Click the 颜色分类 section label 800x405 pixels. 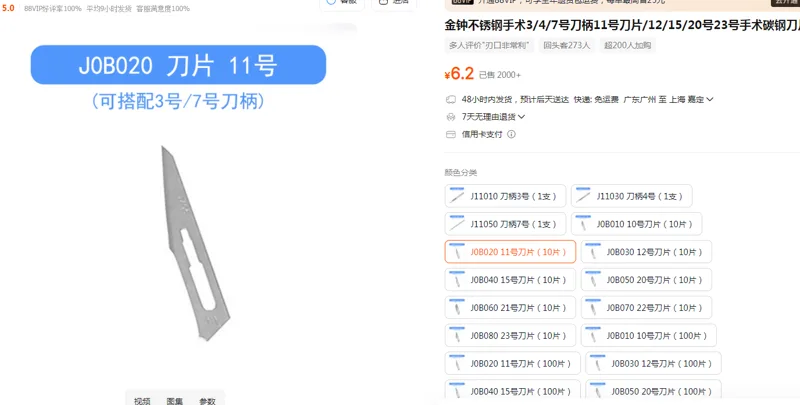pyautogui.click(x=461, y=172)
